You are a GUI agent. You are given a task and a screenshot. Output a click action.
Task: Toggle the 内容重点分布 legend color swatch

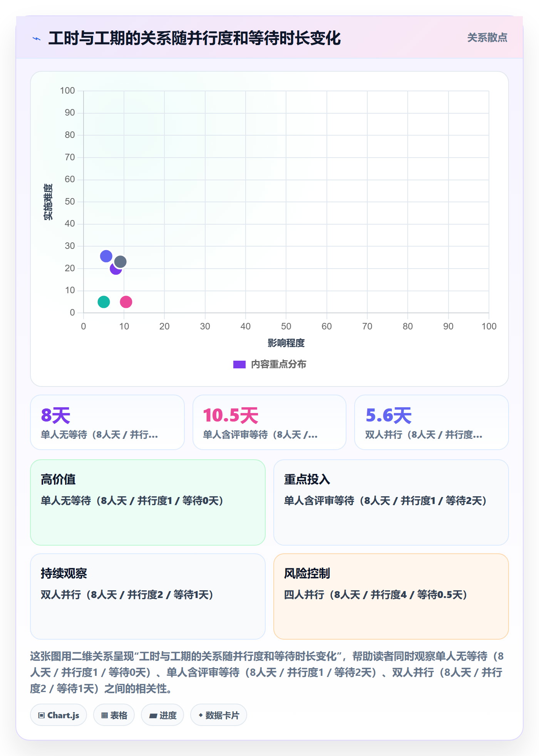tap(239, 365)
